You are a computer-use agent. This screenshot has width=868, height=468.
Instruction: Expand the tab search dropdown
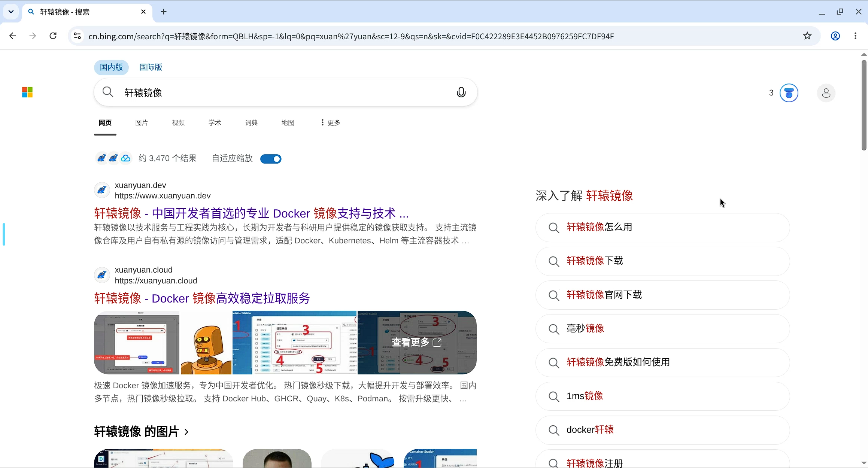click(x=11, y=12)
